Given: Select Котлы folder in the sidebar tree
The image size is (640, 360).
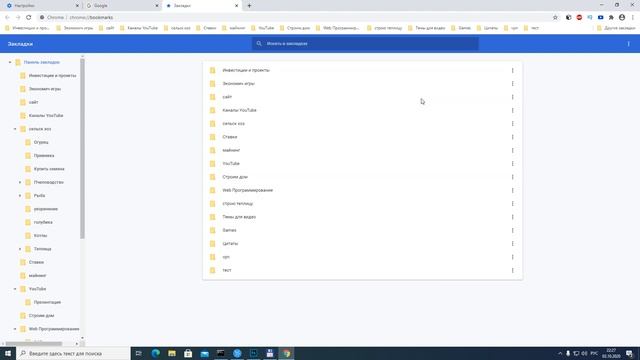Looking at the screenshot, I should [40, 236].
